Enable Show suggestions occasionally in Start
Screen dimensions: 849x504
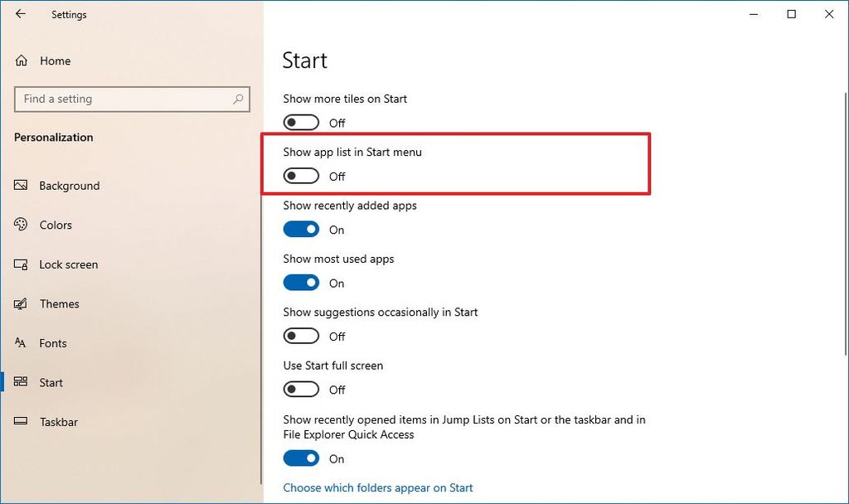pos(300,336)
